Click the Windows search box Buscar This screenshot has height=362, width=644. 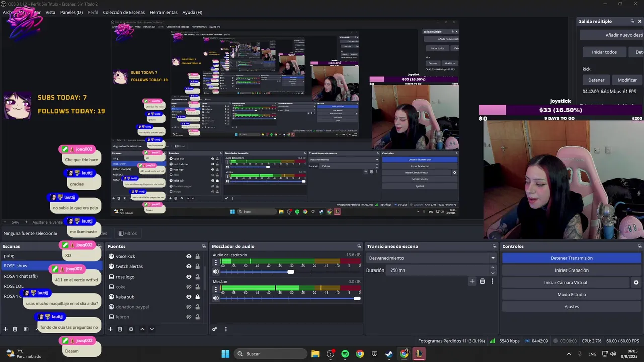272,354
